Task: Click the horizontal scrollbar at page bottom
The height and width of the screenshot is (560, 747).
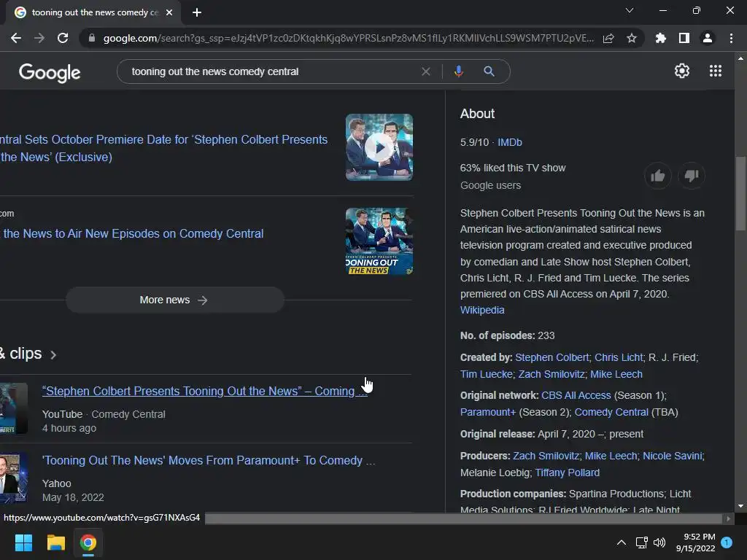Action: click(x=463, y=518)
